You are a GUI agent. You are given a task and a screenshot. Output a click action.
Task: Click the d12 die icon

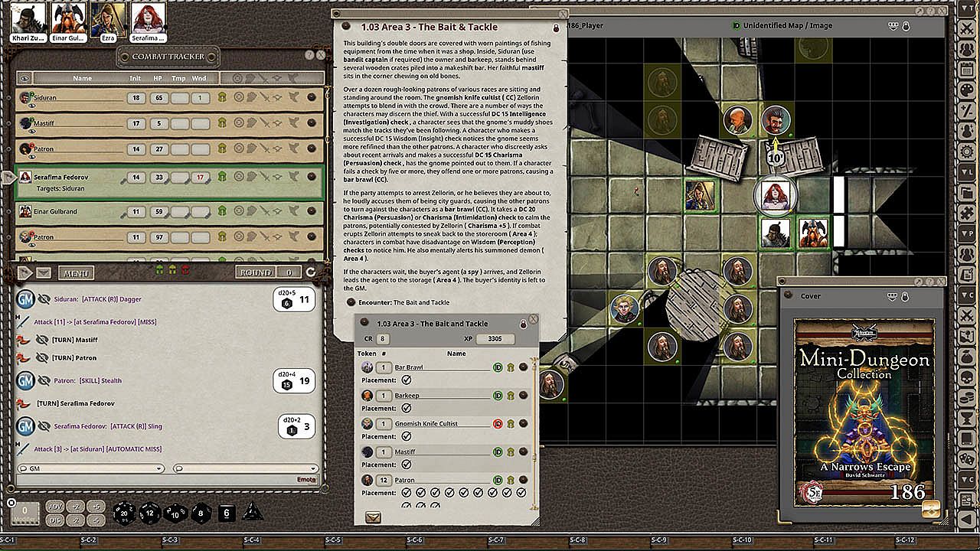pyautogui.click(x=149, y=513)
